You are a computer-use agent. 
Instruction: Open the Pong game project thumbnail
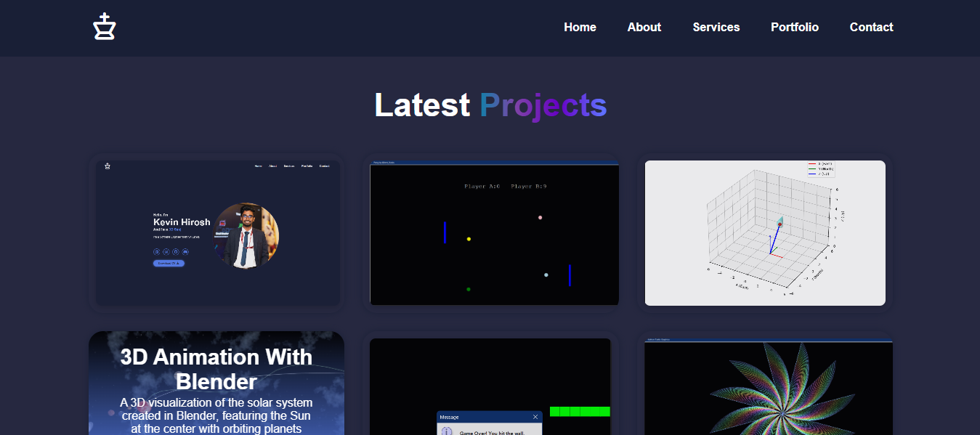pos(494,232)
